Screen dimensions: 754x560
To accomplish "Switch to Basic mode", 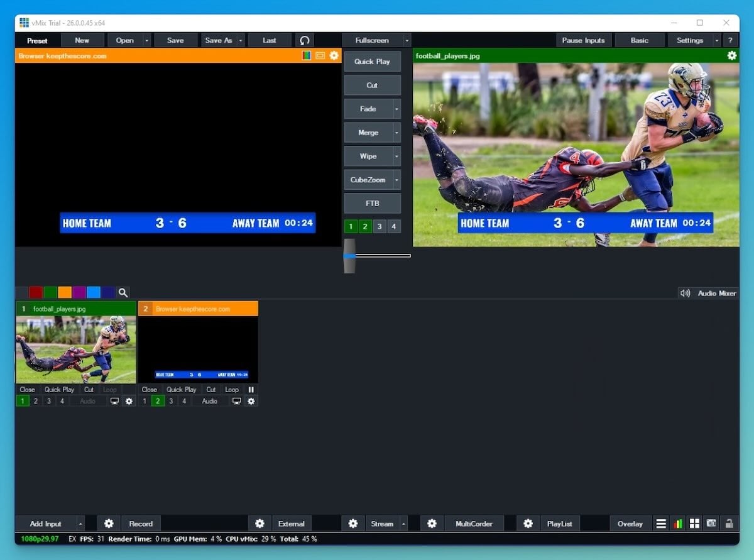I will (x=640, y=40).
